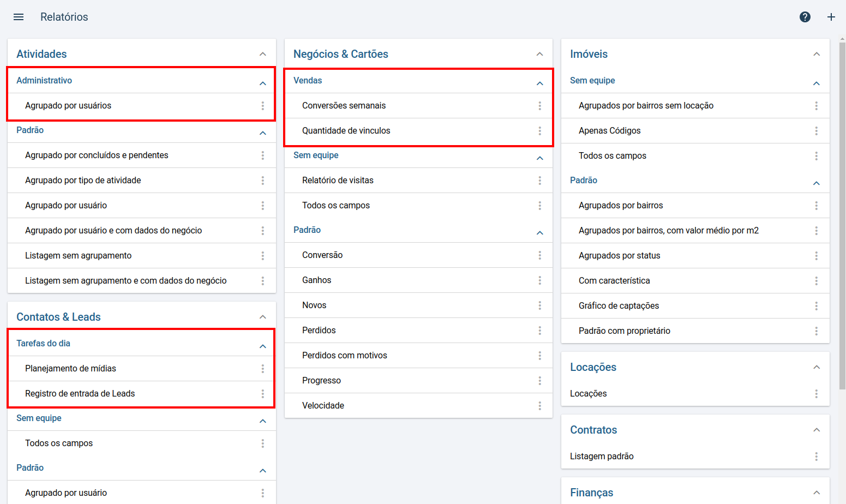This screenshot has width=846, height=504.
Task: Collapse the Imóveis panel
Action: pyautogui.click(x=817, y=54)
